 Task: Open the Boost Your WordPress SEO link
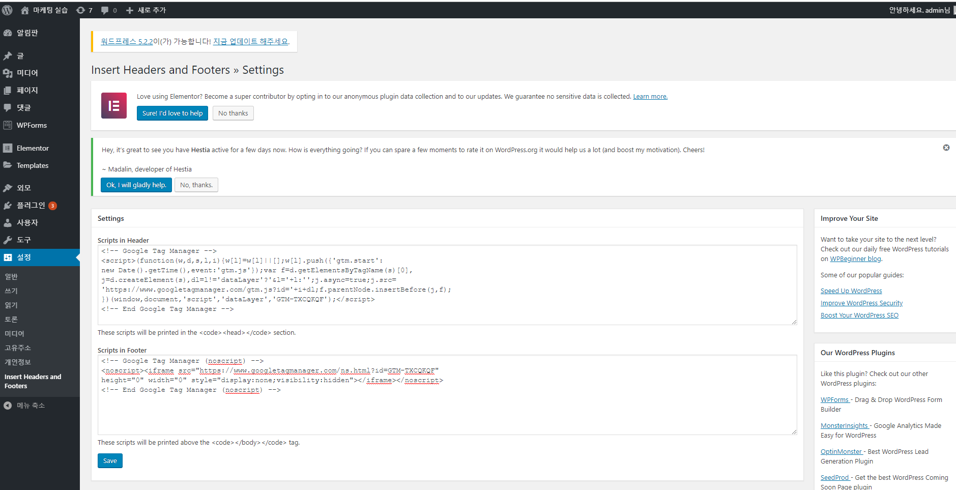tap(859, 315)
